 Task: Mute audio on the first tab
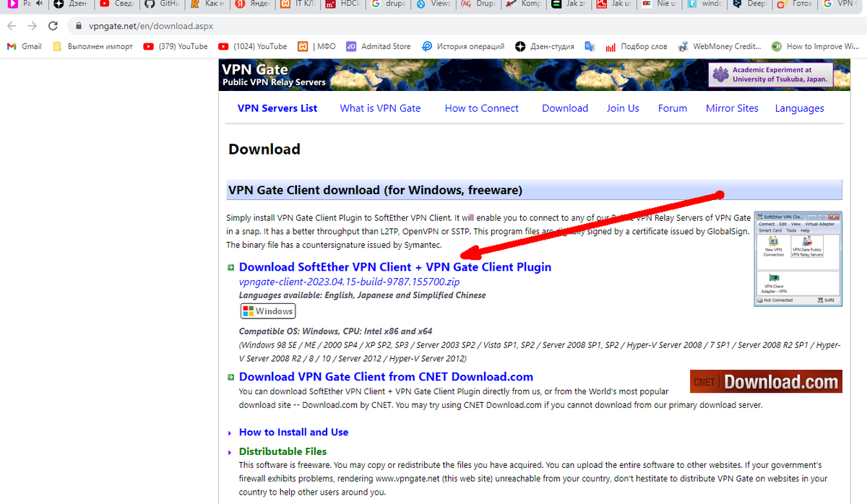pyautogui.click(x=38, y=4)
